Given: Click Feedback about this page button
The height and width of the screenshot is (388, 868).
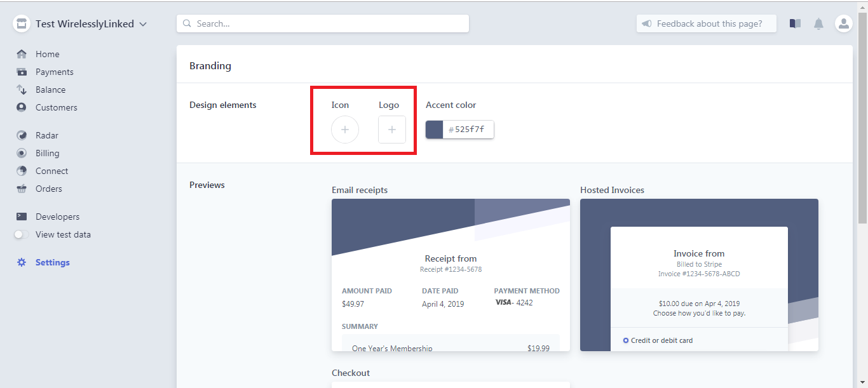Looking at the screenshot, I should (x=706, y=23).
